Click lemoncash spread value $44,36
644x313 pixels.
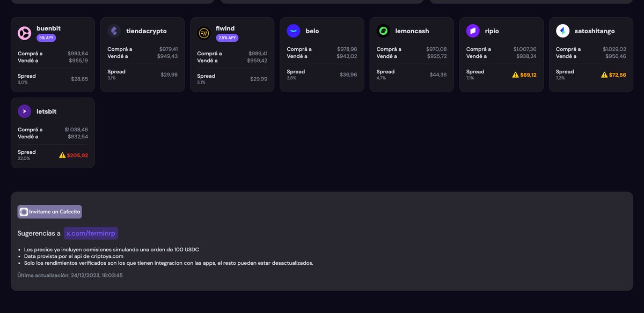[x=438, y=74]
